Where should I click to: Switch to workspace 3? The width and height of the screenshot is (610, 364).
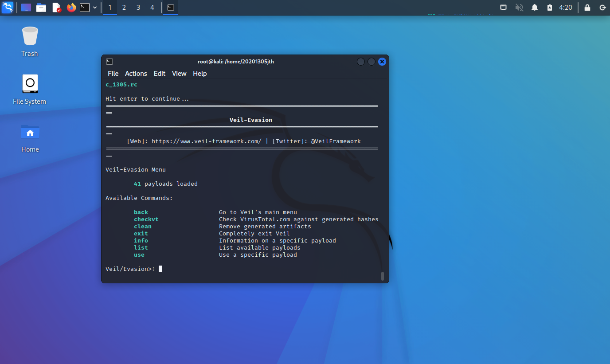pyautogui.click(x=138, y=8)
